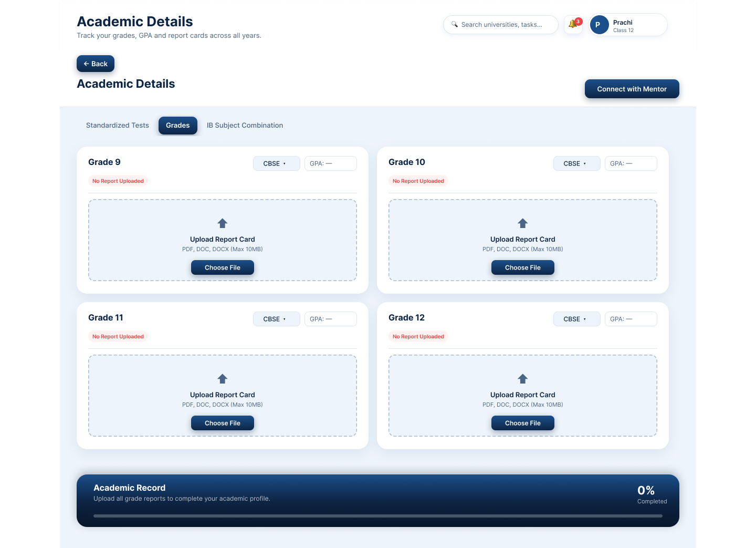Choose File for Grade 9 report
Screen dimensions: 756x548
point(223,267)
